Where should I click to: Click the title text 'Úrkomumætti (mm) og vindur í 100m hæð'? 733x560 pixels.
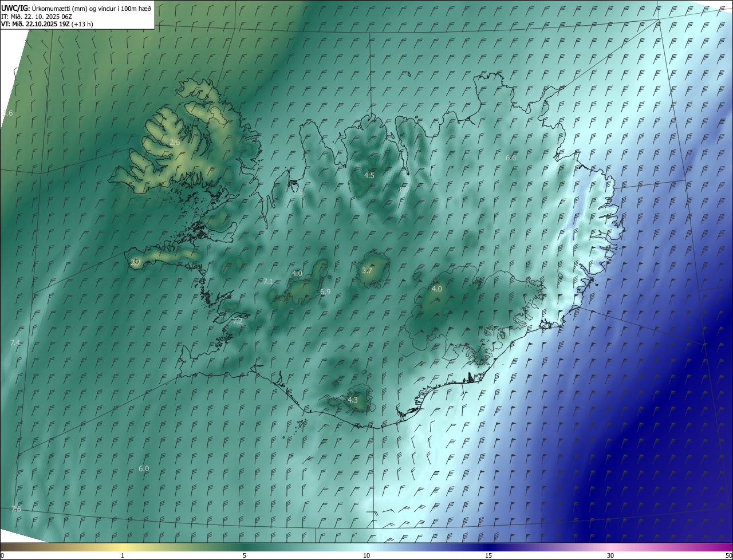coord(90,8)
